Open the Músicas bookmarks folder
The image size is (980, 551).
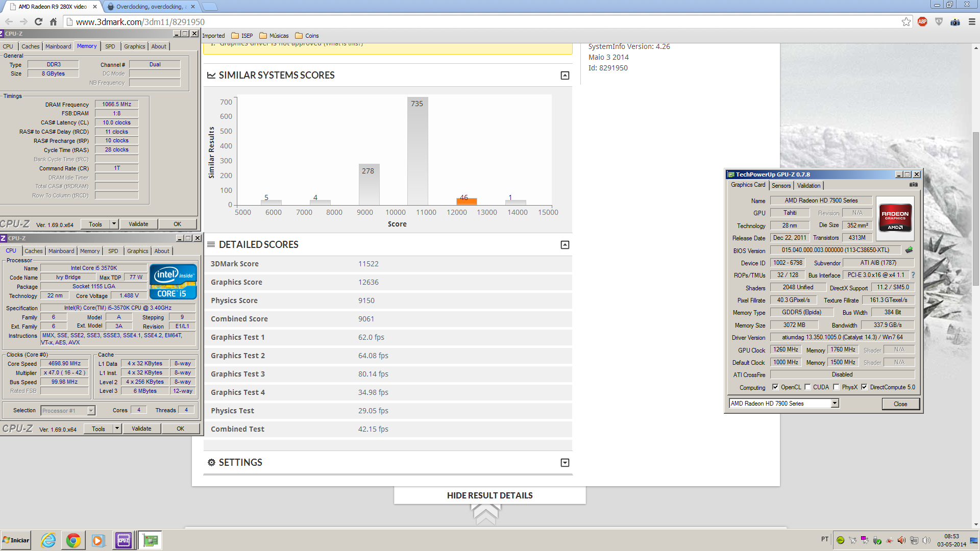point(274,36)
